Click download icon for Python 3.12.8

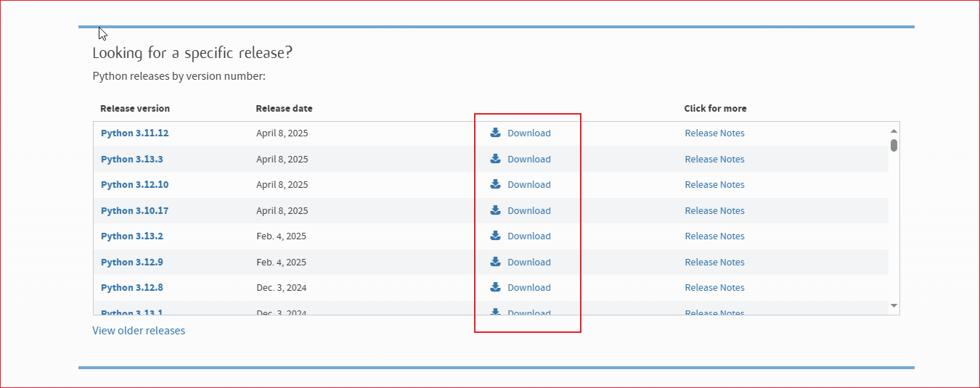[x=496, y=287]
